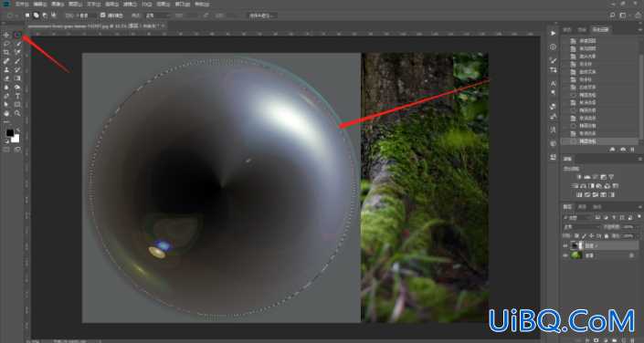Choose Add to selection mode
644x343 pixels.
click(x=37, y=16)
